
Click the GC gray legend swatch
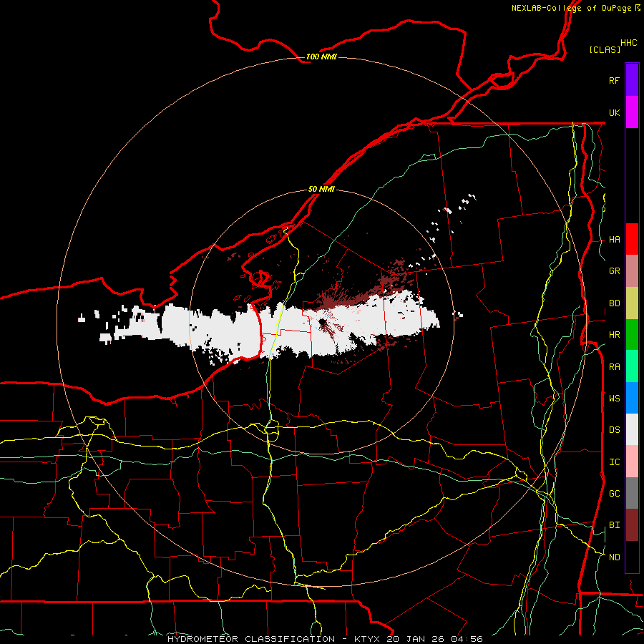[632, 493]
